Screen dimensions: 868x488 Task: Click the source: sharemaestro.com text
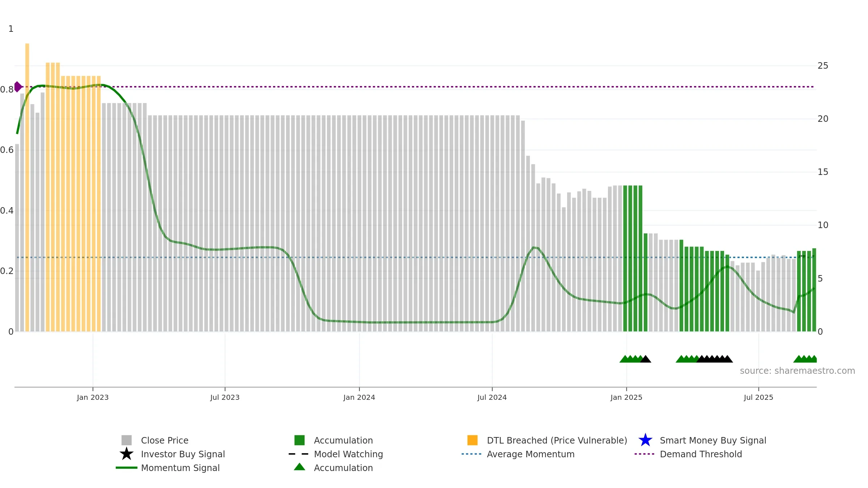coord(797,371)
